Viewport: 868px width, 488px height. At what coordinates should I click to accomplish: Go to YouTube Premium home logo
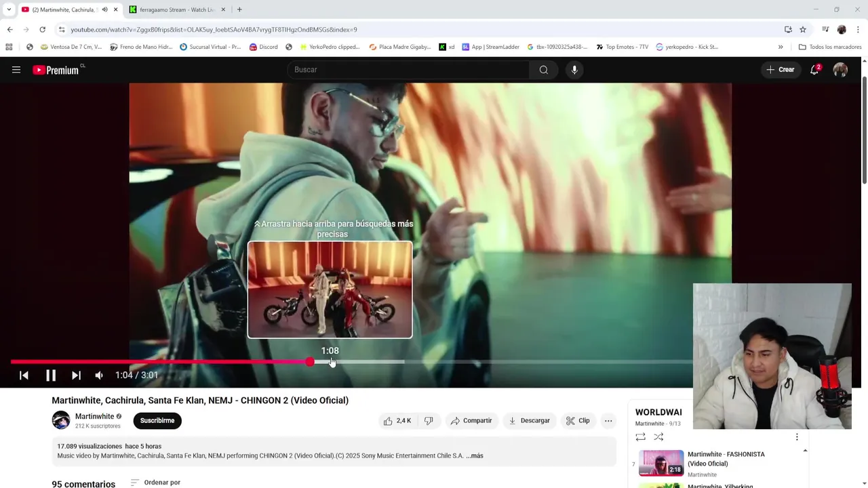57,70
